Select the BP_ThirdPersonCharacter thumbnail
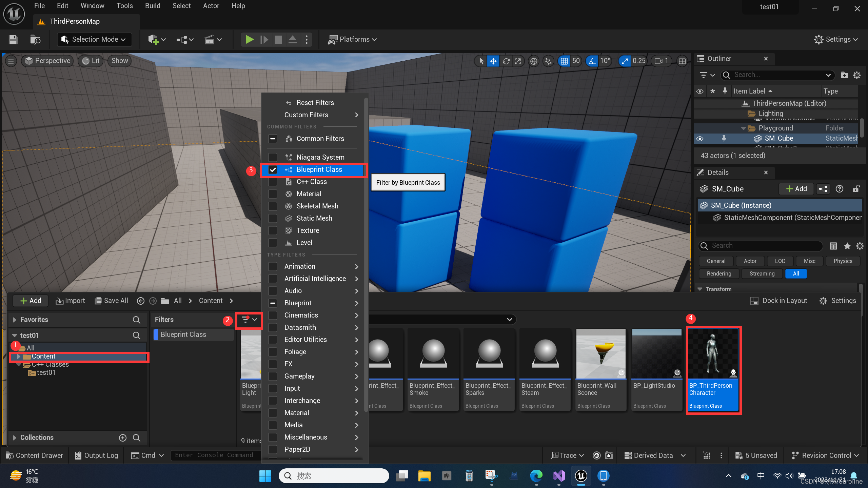 click(713, 354)
